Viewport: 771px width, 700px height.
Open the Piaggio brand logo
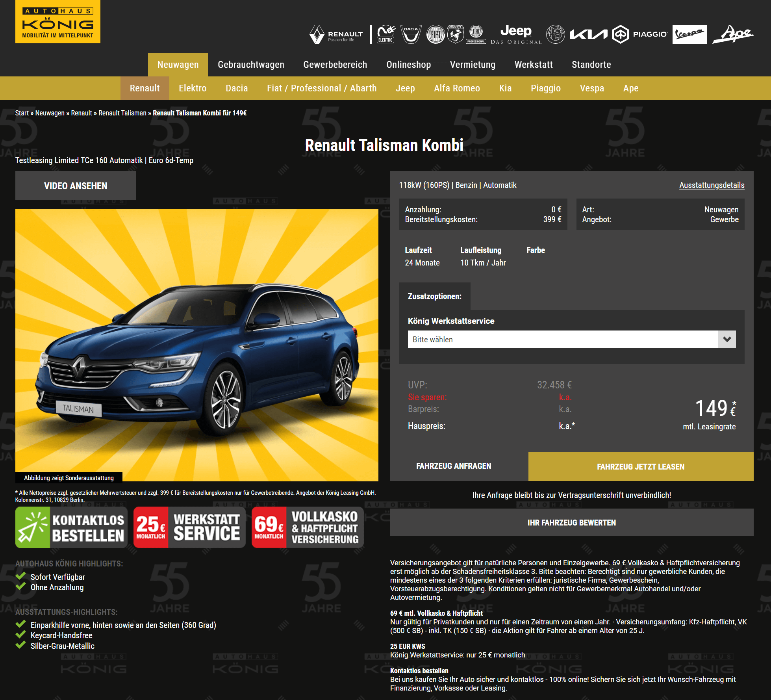(x=640, y=34)
